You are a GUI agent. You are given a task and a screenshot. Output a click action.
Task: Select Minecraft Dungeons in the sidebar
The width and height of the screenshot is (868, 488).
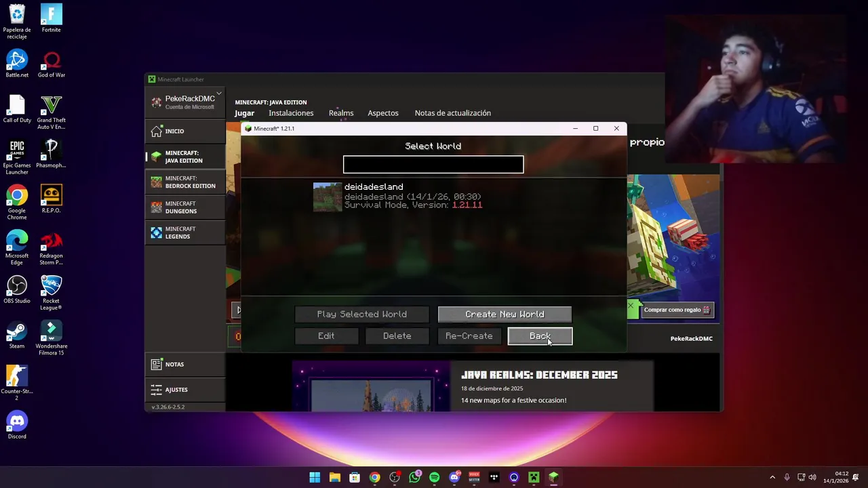click(185, 207)
